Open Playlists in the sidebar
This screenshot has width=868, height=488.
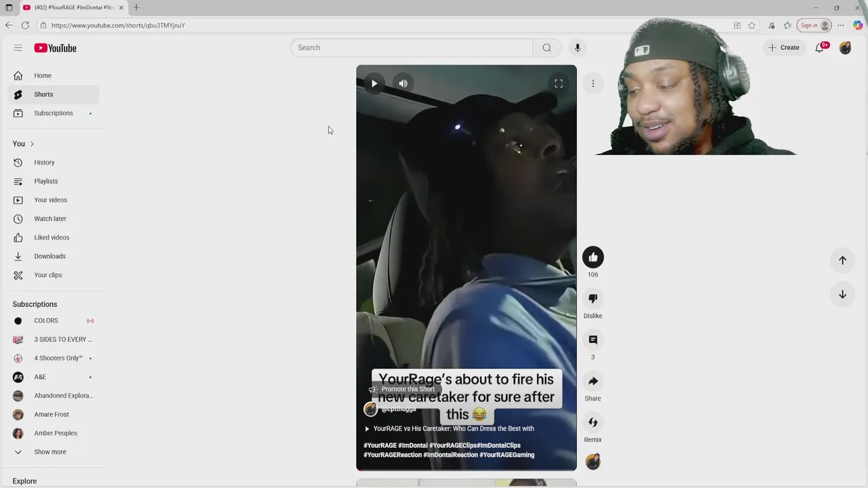(54, 181)
